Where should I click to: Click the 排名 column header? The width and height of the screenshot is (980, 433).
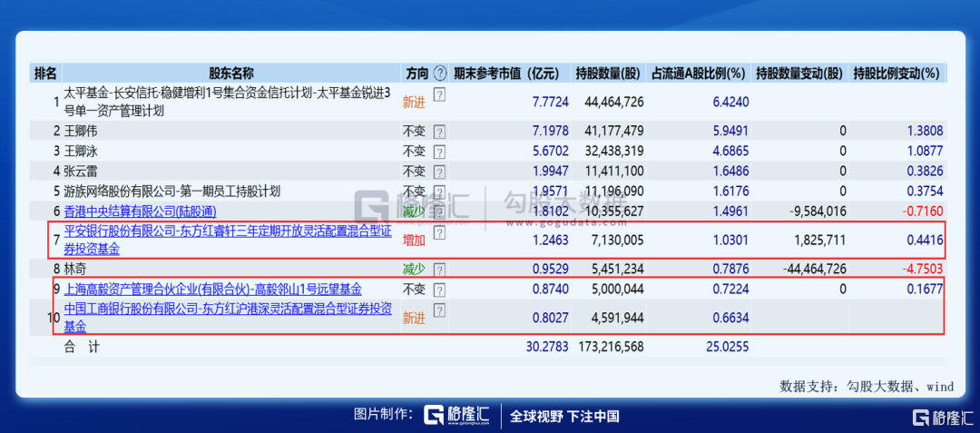tap(45, 74)
